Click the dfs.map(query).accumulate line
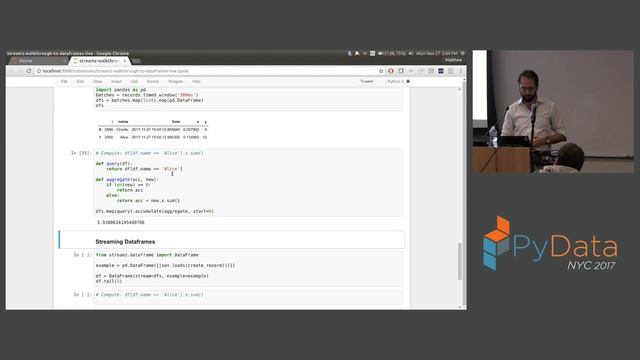640x360 pixels. [x=155, y=211]
